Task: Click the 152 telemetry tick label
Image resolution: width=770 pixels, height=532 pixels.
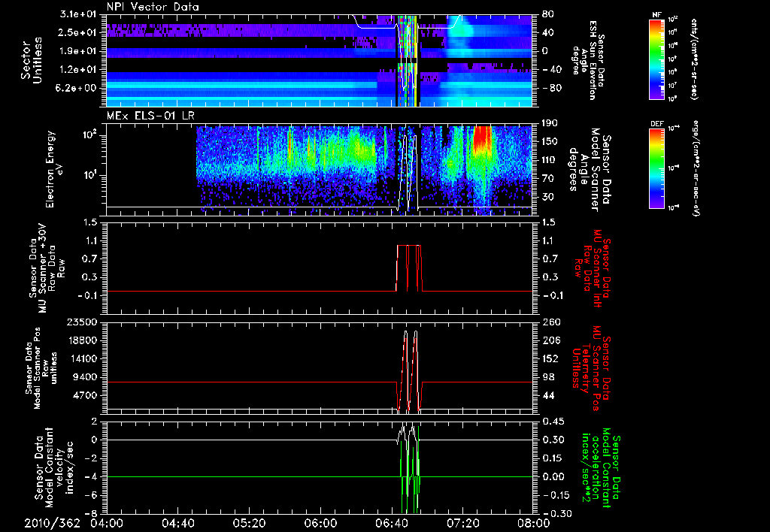Action: 550,358
